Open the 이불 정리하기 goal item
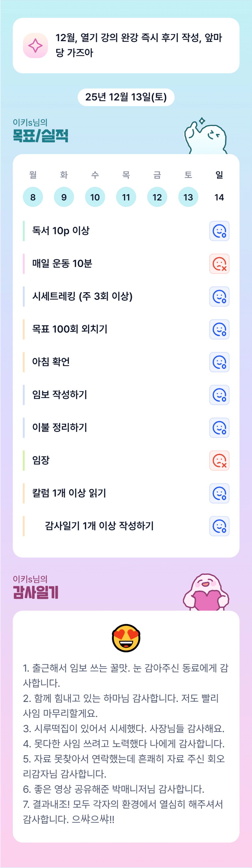Viewport: 252px width, 868px height. click(x=59, y=428)
